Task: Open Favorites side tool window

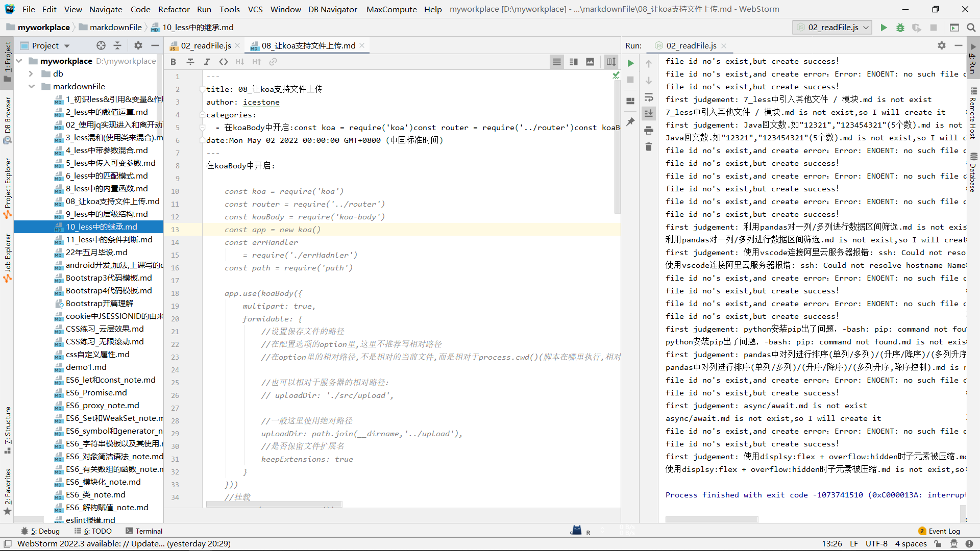Action: coord(7,491)
